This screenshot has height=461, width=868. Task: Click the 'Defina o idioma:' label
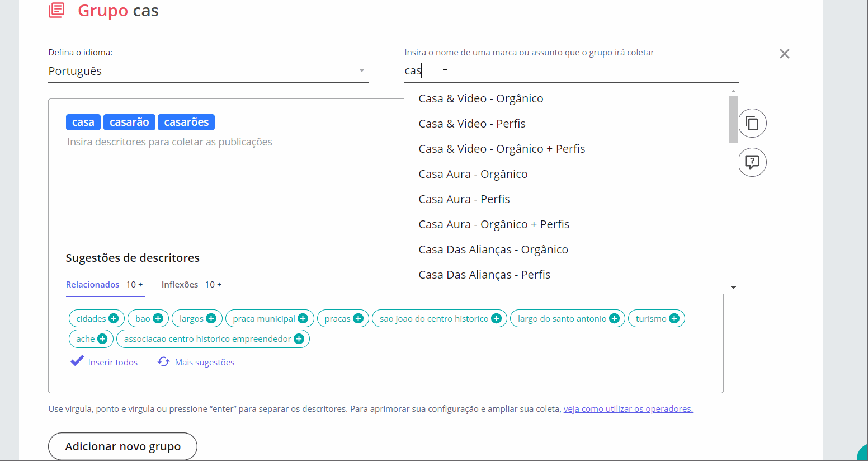pos(80,53)
